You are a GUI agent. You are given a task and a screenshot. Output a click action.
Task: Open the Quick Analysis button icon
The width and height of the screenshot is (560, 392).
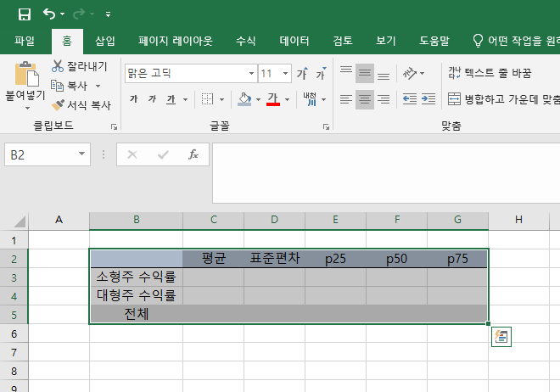(x=501, y=337)
